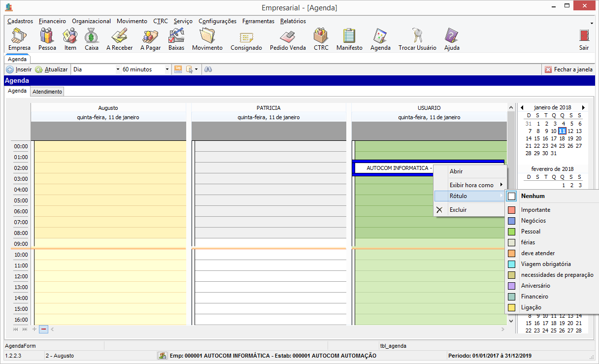599x364 pixels.
Task: Open the 60 minutos interval dropdown
Action: (167, 69)
